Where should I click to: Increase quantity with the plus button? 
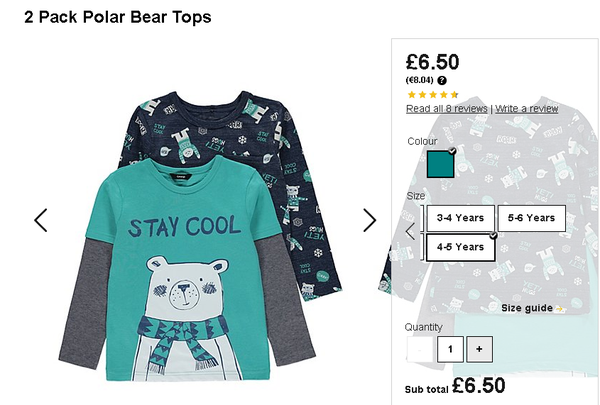coord(479,349)
